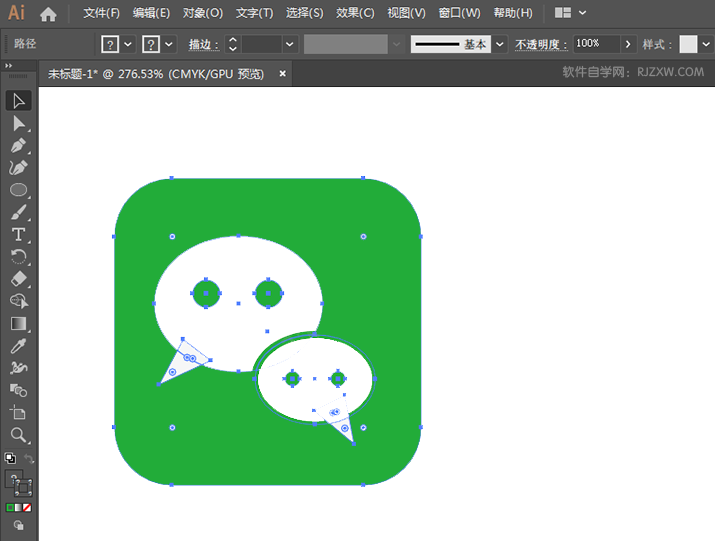
Task: Click the 描边 stroke label
Action: pyautogui.click(x=203, y=45)
